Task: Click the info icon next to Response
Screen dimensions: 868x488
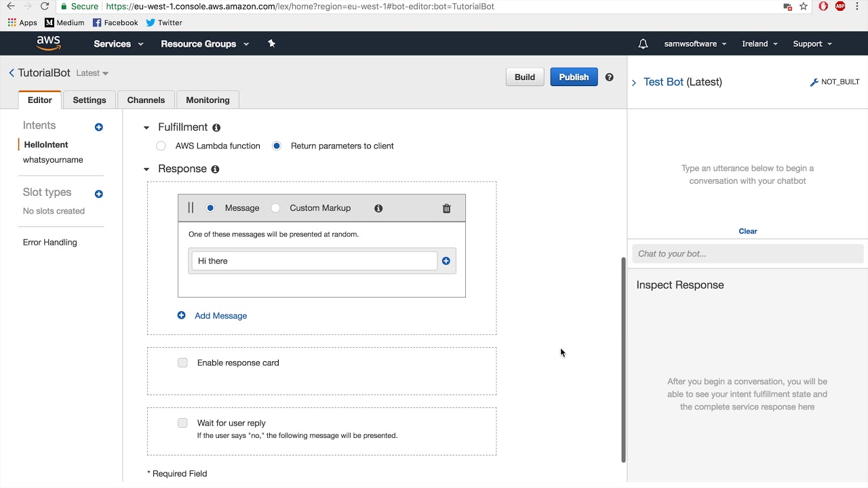Action: 215,169
